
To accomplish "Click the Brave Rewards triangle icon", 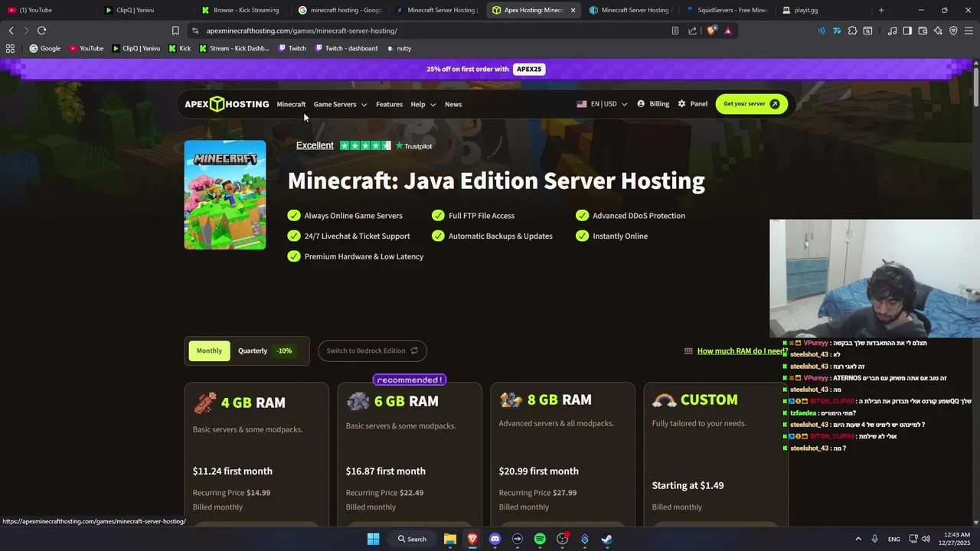I will (727, 31).
